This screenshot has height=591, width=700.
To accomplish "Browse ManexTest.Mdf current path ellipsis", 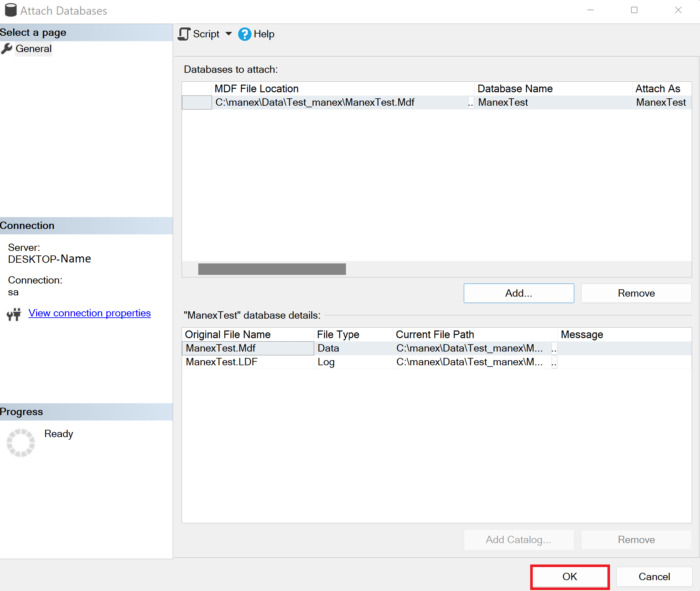I will pos(554,348).
